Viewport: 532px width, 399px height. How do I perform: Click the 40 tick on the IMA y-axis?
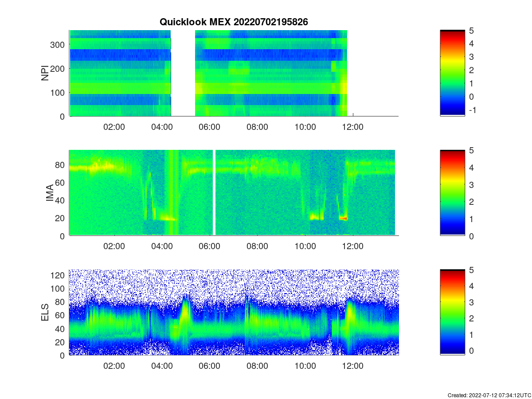point(60,200)
